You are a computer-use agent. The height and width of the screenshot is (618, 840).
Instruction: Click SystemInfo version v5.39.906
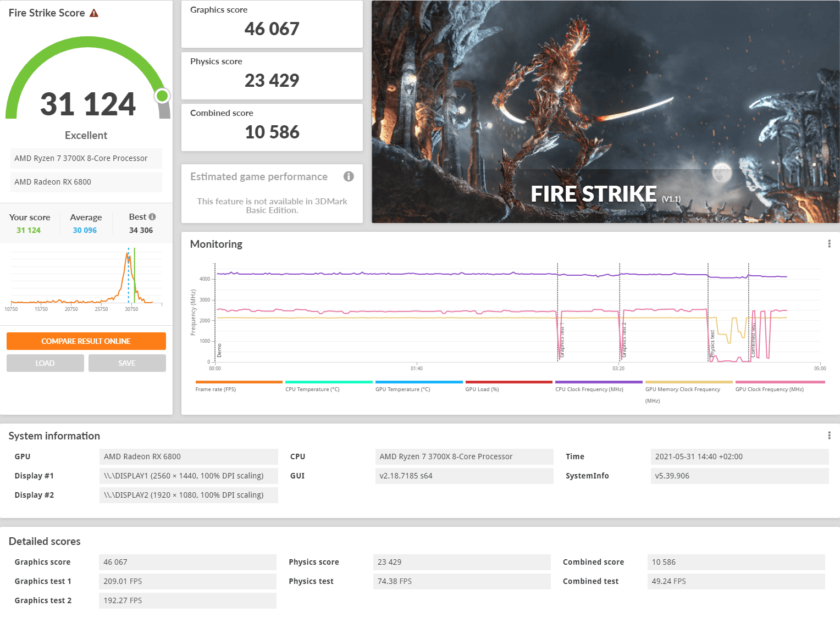[x=739, y=476]
